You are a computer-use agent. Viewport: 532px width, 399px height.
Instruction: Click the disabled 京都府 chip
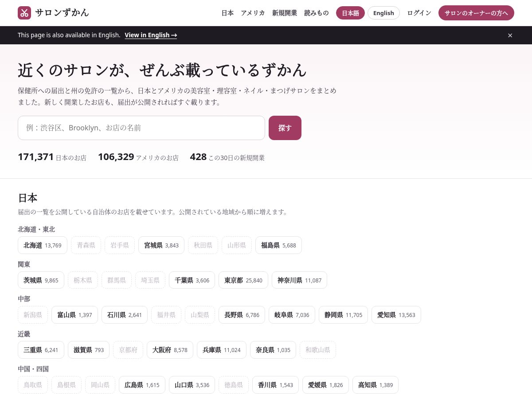128,350
